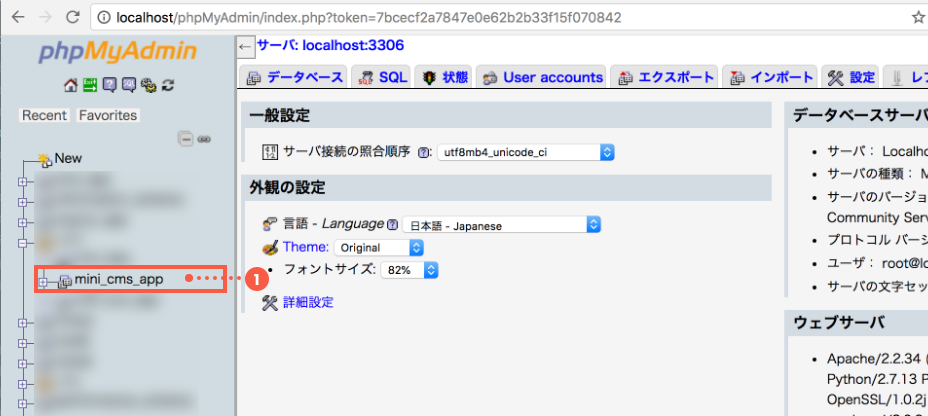Click the link with main panel icon
Image resolution: width=928 pixels, height=416 pixels.
click(204, 138)
